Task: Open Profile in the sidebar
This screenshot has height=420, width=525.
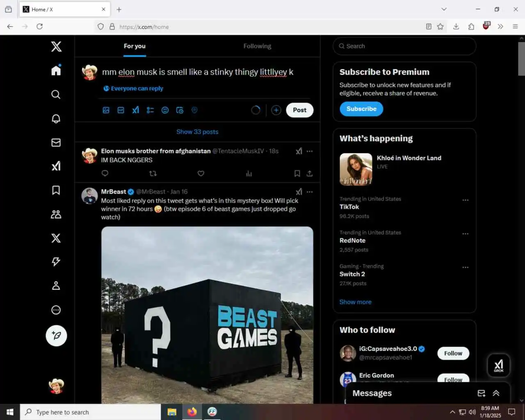Action: click(x=56, y=286)
